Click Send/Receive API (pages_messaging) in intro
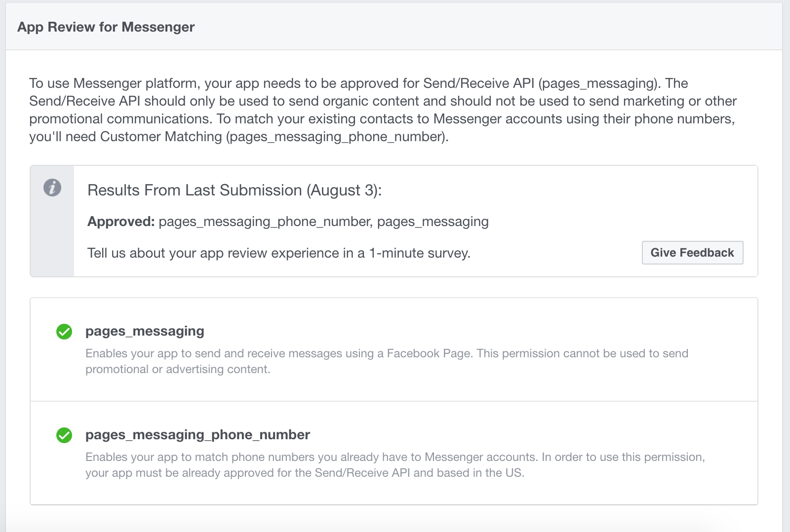 (x=541, y=83)
